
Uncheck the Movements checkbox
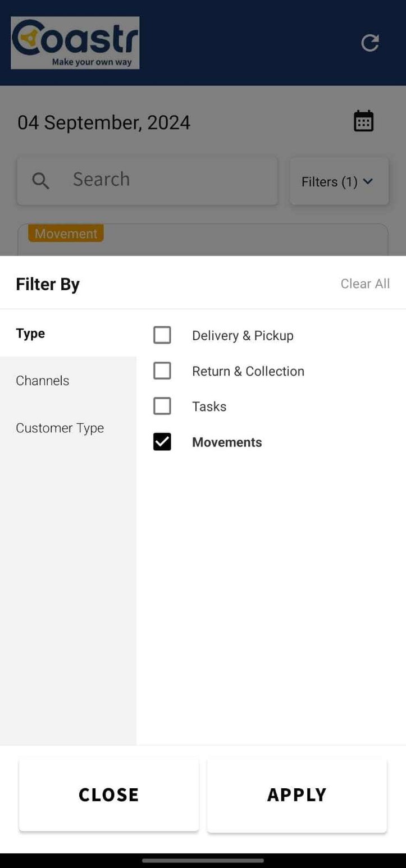[162, 442]
